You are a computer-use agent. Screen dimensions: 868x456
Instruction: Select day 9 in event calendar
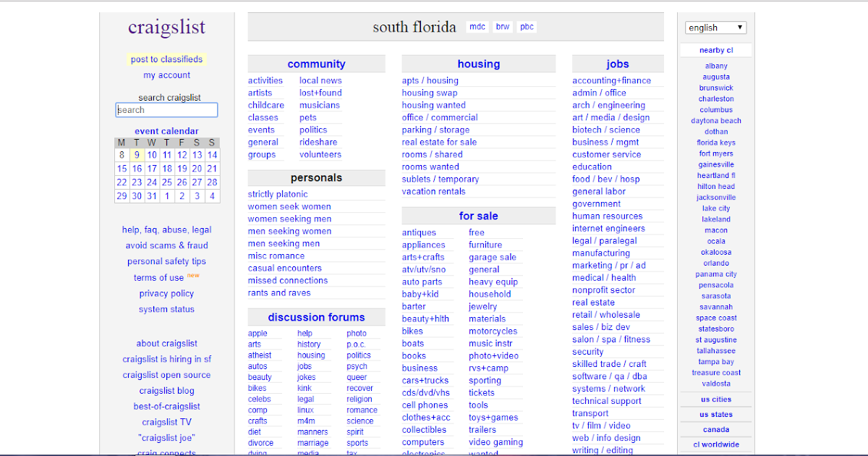point(137,155)
